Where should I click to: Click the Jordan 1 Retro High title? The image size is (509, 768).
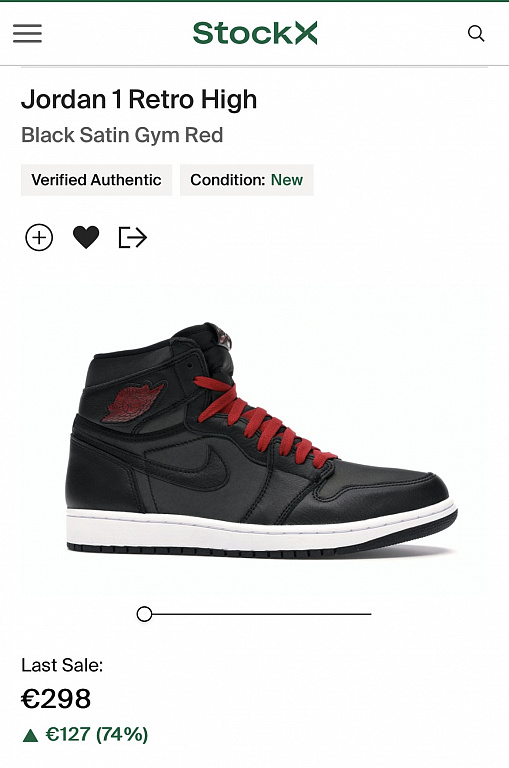139,99
